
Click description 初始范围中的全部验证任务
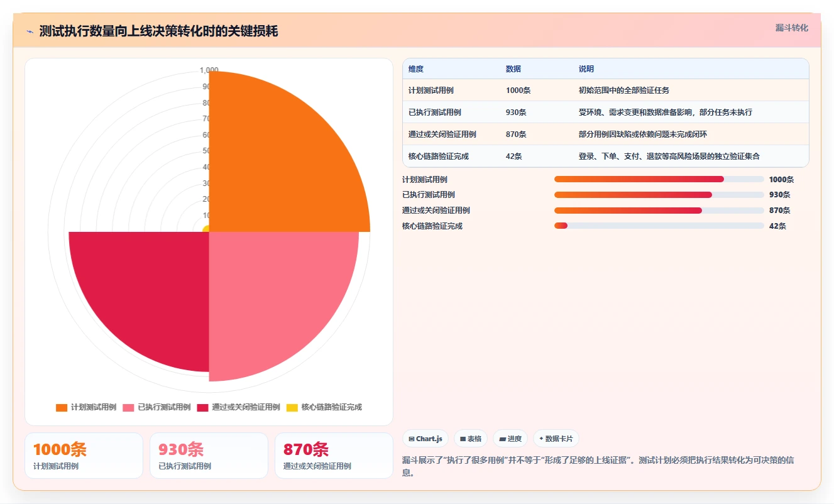point(624,90)
